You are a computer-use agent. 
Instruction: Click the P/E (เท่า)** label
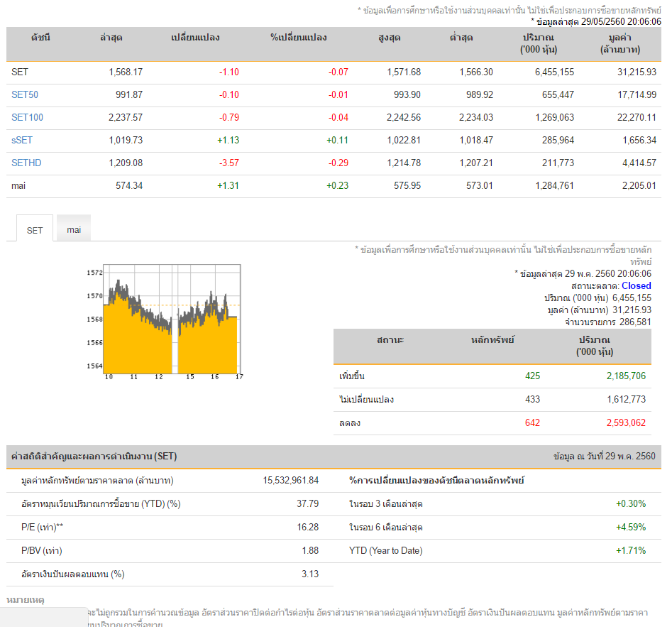(x=42, y=527)
